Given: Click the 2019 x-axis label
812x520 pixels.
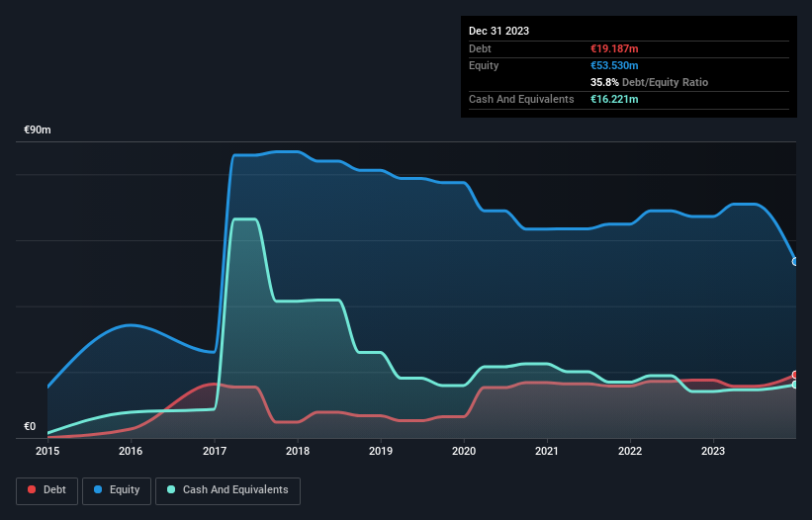Looking at the screenshot, I should pos(381,451).
